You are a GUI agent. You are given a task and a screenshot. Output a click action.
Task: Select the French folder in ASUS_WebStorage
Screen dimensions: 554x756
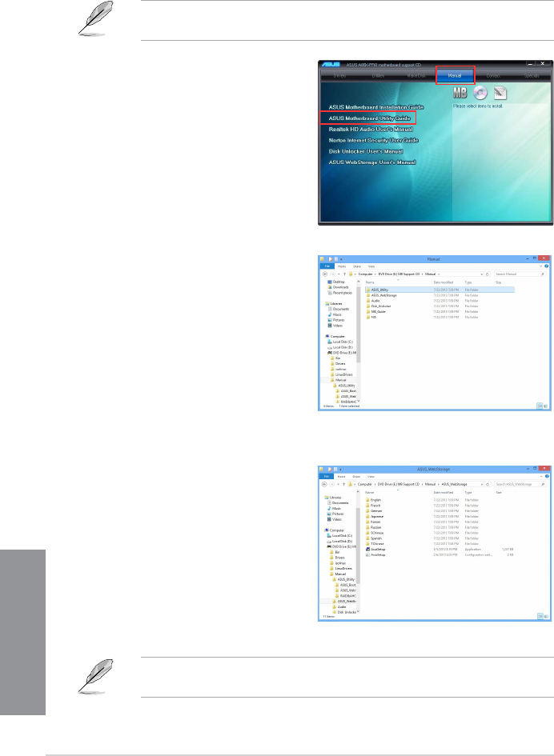[x=373, y=506]
